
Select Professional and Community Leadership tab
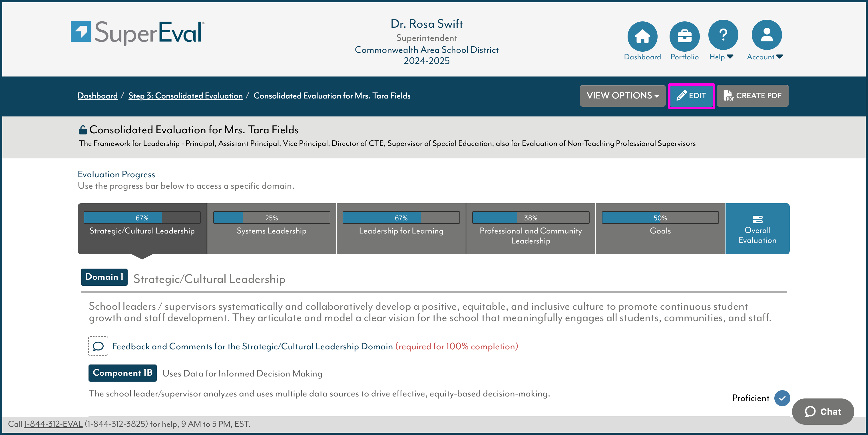[x=531, y=229]
